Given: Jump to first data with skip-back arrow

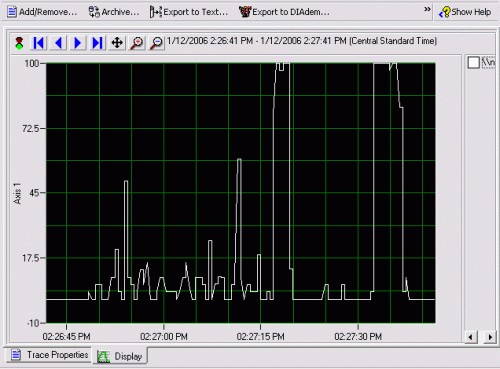Looking at the screenshot, I should pos(39,43).
